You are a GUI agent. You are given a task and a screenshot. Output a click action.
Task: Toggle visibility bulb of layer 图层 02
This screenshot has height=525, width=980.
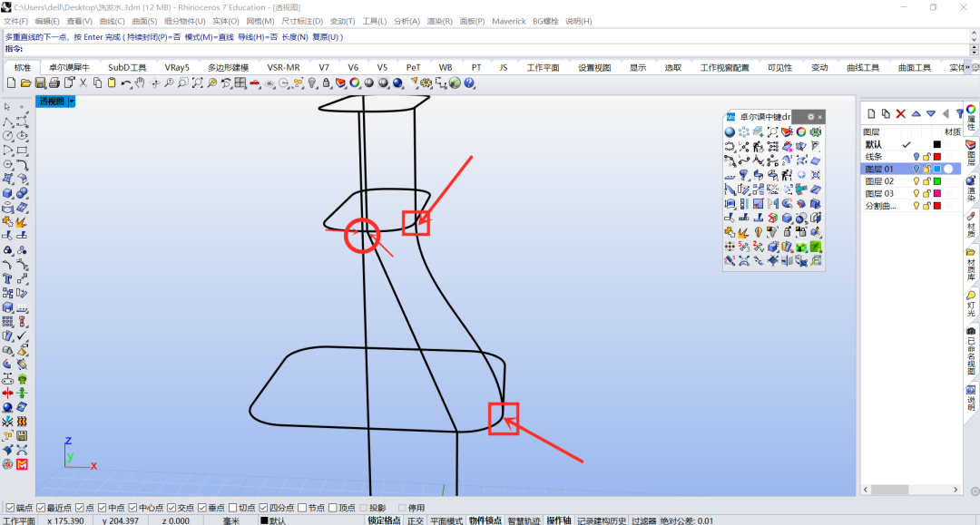click(x=916, y=181)
